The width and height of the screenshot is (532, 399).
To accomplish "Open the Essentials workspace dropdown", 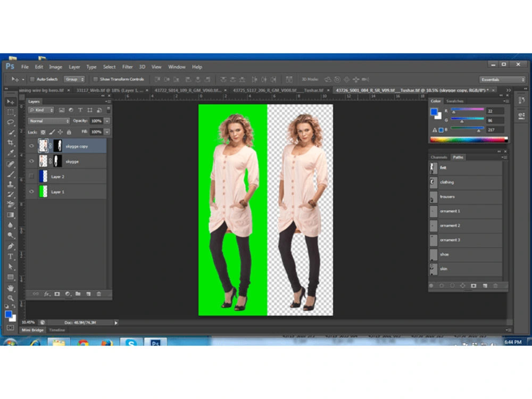I will tap(503, 79).
